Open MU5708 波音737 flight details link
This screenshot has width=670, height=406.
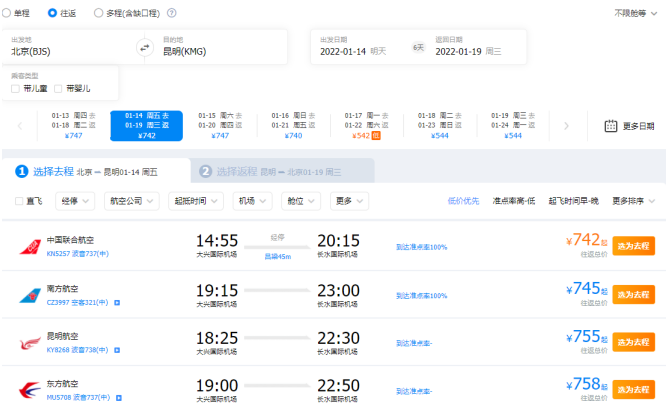coord(78,398)
